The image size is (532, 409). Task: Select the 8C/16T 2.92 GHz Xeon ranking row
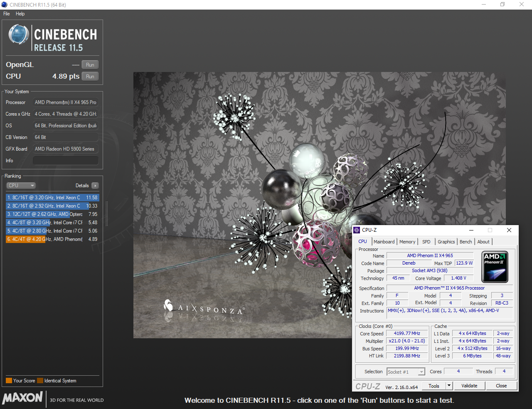52,206
